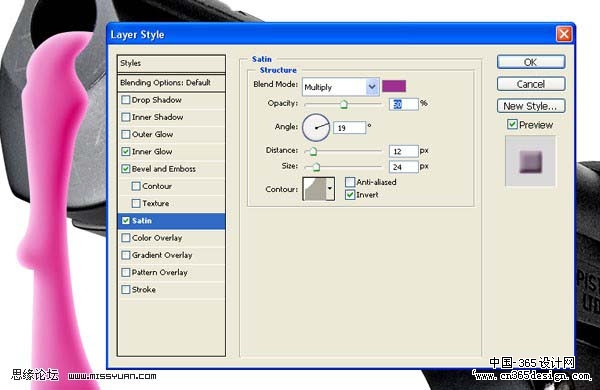Viewport: 600px width, 390px height.
Task: Open the purple satin color swatch
Action: click(394, 86)
